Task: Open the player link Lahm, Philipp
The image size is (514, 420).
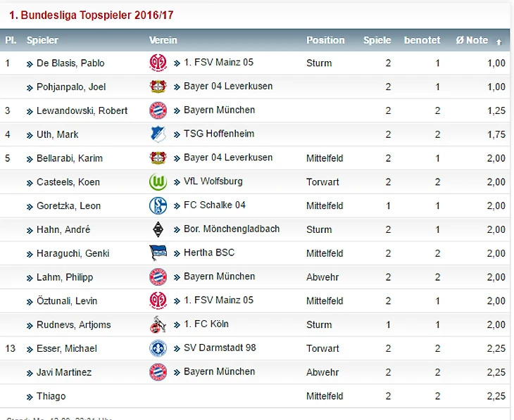Action: [x=65, y=277]
